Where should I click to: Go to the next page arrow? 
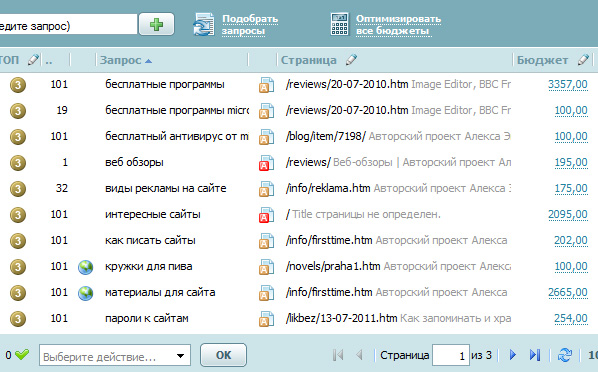click(513, 355)
